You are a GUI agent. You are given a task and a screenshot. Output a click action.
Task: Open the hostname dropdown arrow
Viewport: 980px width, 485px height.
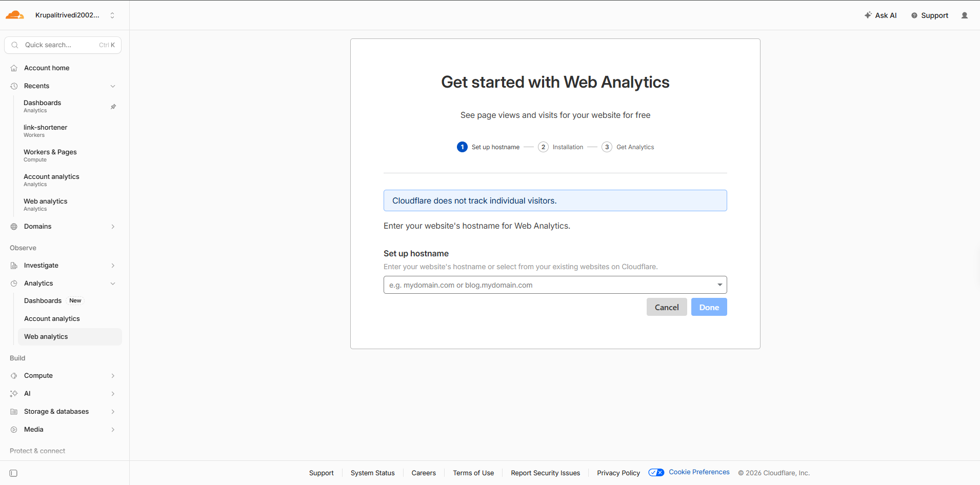719,285
